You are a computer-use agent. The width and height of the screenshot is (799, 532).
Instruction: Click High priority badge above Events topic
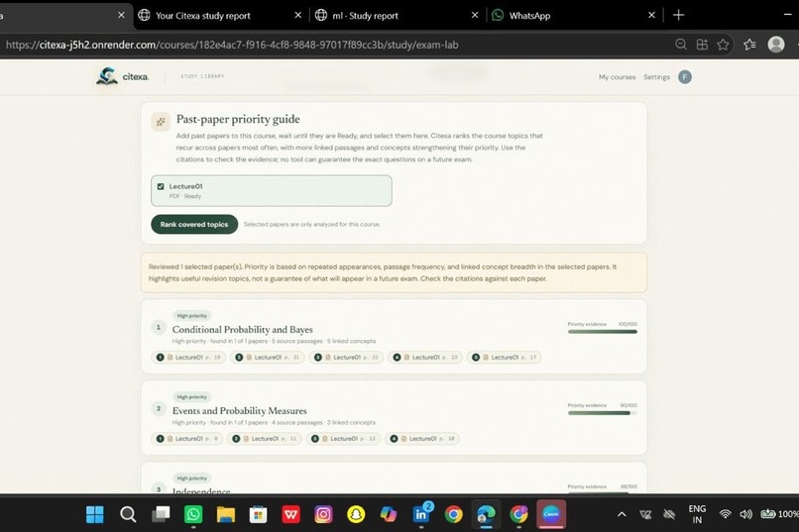[191, 397]
